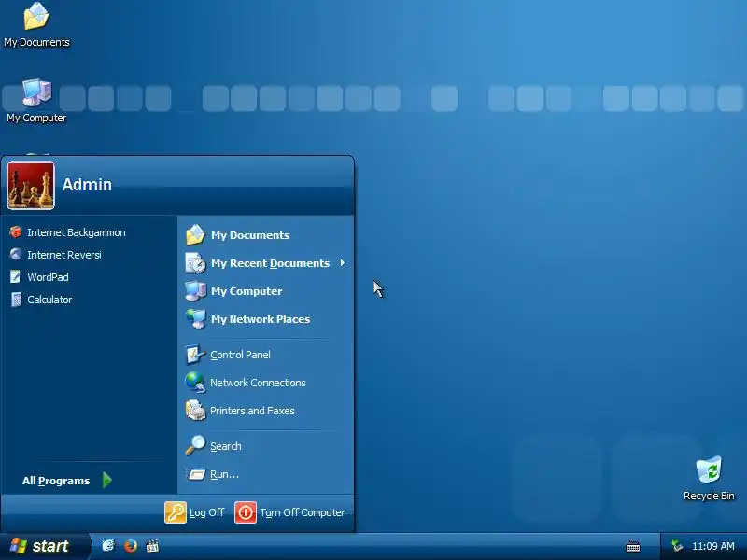Click the Network Connections globe icon
The height and width of the screenshot is (560, 747).
coord(195,383)
